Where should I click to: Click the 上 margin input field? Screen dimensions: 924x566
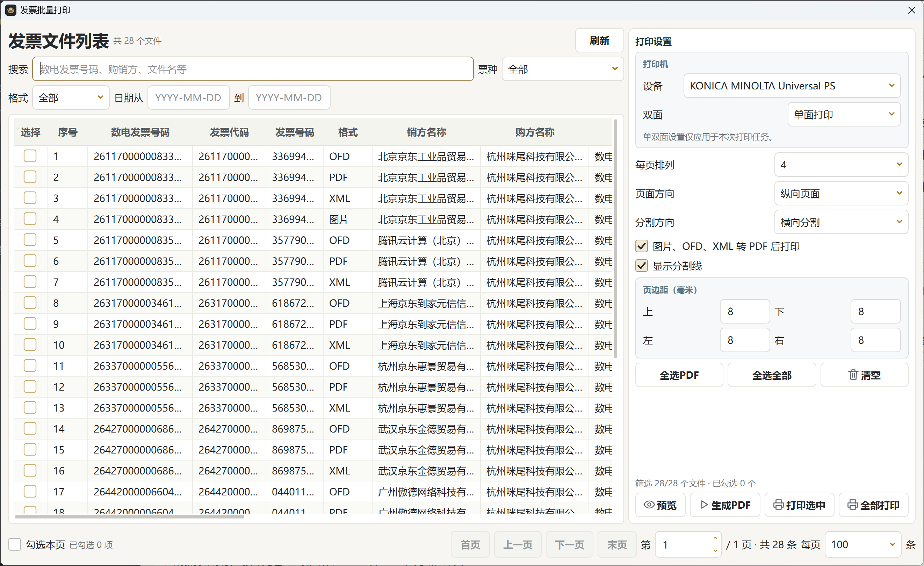[x=745, y=311]
